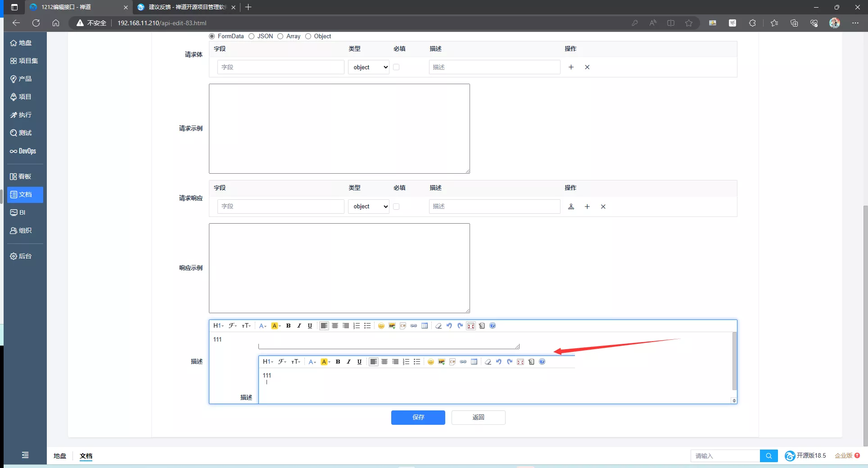Viewport: 868px width, 468px height.
Task: Center-align text in the outer editor toolbar
Action: tap(335, 326)
